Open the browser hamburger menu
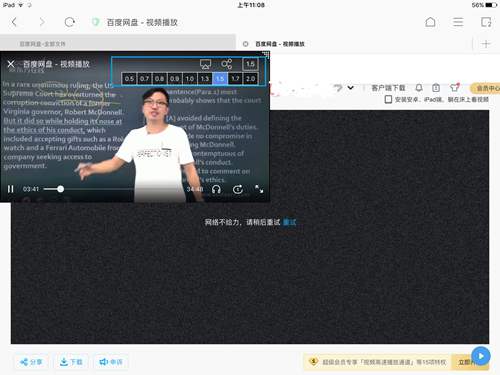Image resolution: width=500 pixels, height=375 pixels. coord(458,22)
